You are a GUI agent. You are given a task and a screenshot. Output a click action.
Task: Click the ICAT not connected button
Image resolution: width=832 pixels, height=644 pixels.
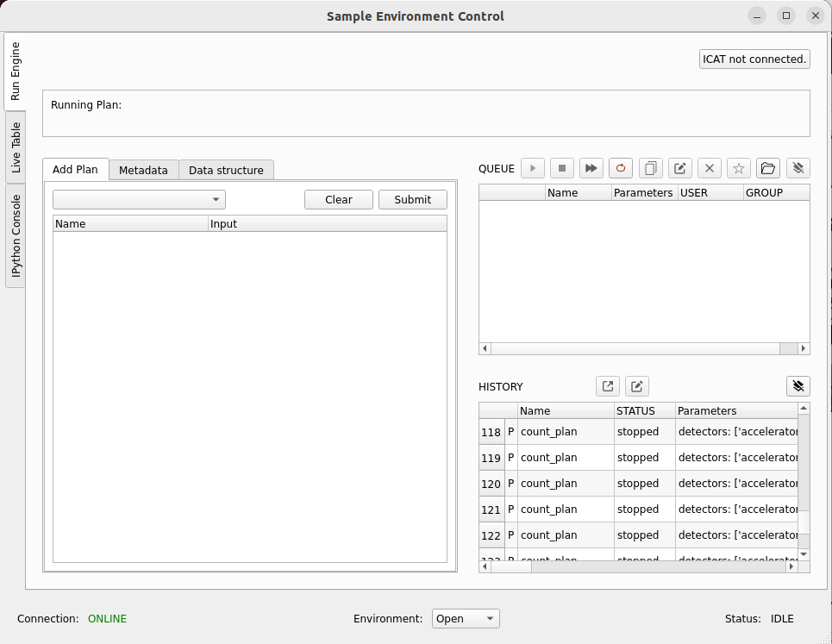pyautogui.click(x=754, y=59)
